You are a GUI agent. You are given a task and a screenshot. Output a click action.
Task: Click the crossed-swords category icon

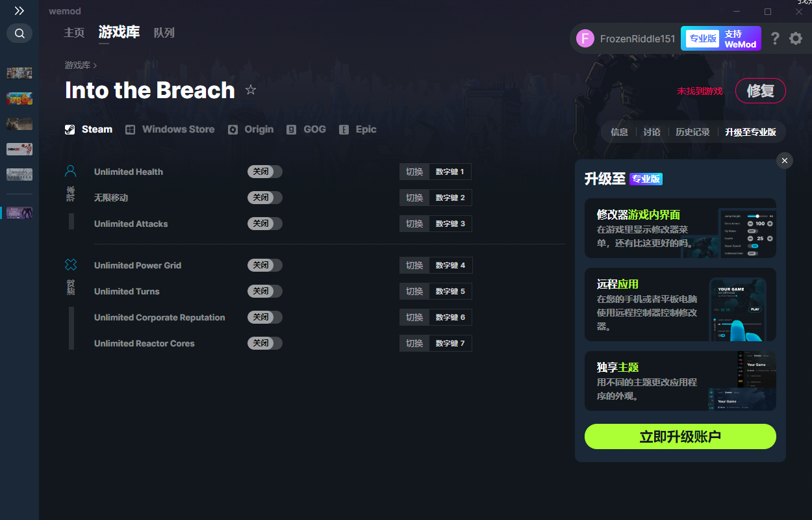click(x=71, y=265)
